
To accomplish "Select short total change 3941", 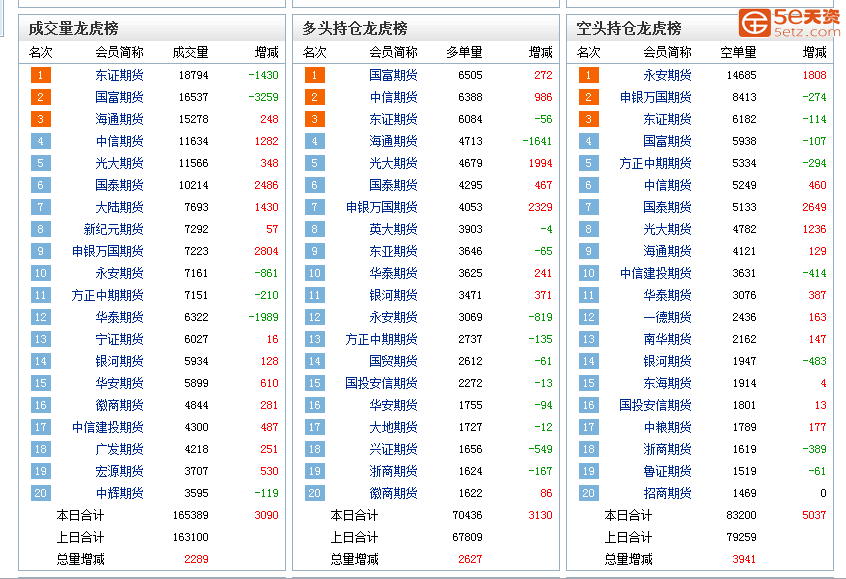I will coord(745,560).
